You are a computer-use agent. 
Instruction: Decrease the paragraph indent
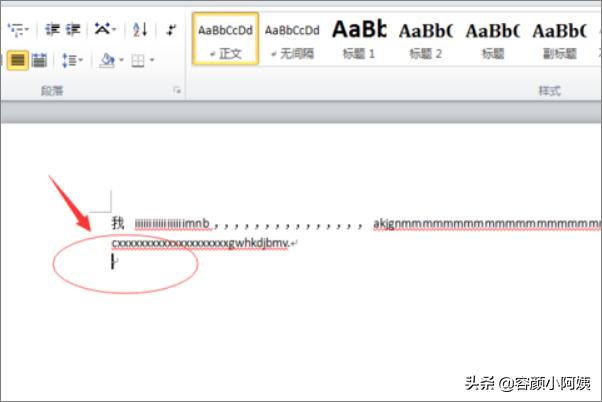50,30
